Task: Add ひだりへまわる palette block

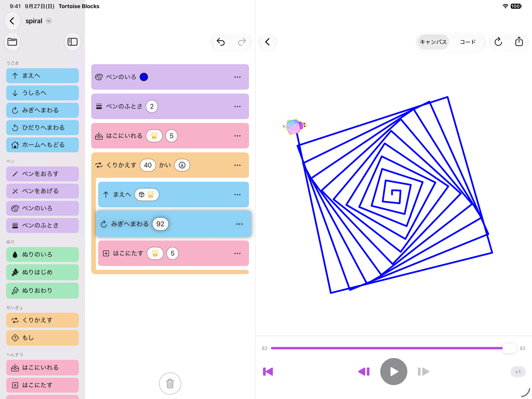Action: click(x=43, y=128)
